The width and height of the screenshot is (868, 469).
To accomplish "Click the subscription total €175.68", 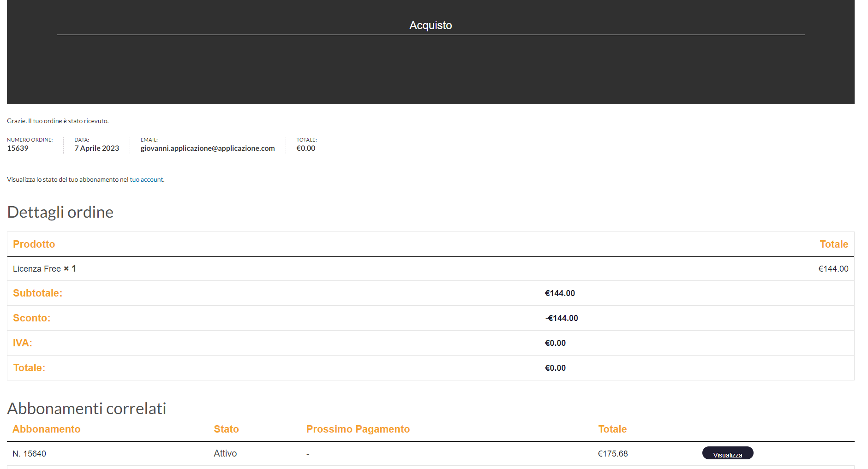I will (x=613, y=454).
